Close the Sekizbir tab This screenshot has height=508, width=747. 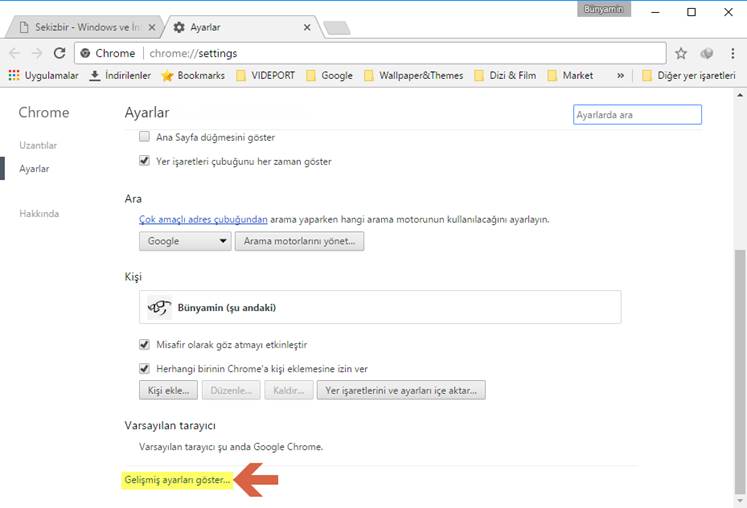click(151, 28)
